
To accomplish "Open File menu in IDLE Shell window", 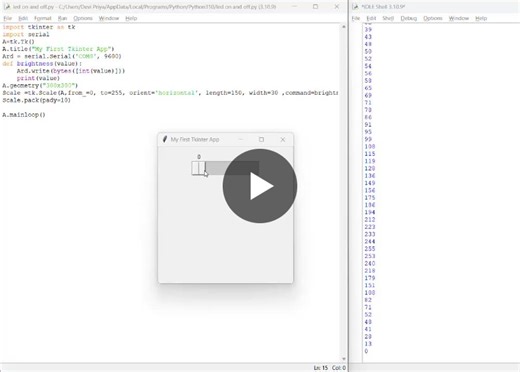I will click(x=356, y=18).
